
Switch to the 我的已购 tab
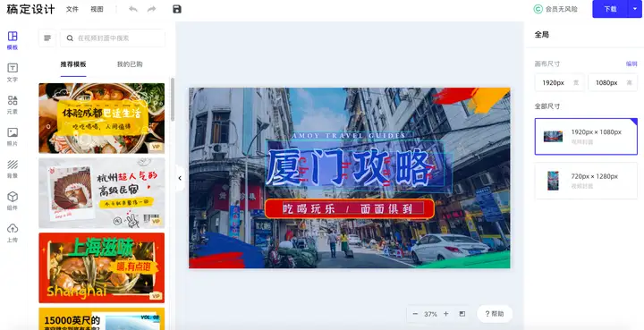click(130, 64)
